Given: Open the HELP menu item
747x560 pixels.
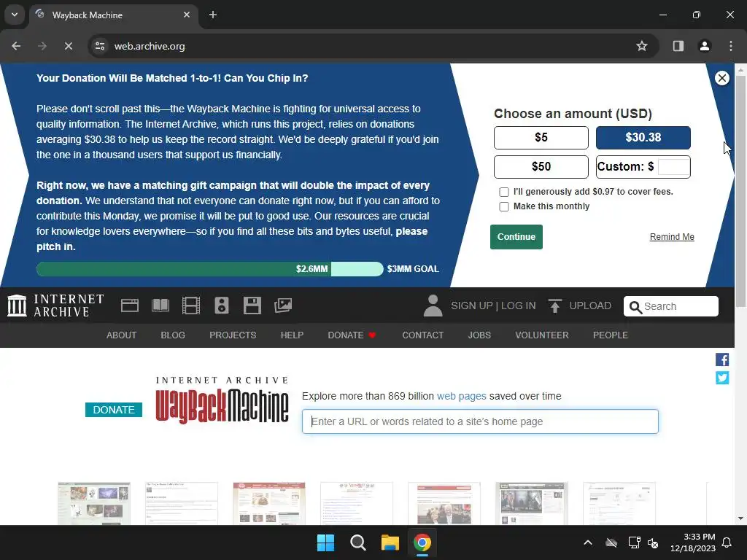Looking at the screenshot, I should coord(292,335).
